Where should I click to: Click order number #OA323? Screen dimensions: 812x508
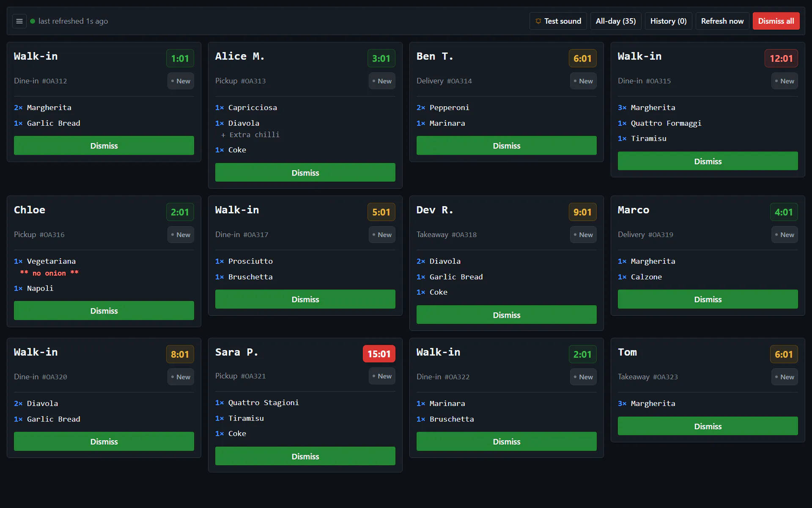[665, 377]
